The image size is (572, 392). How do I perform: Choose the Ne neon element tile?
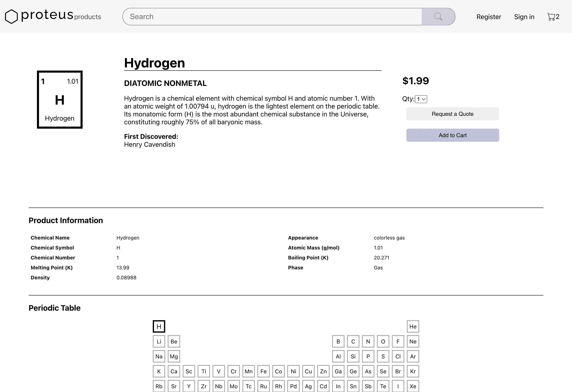[x=413, y=342]
